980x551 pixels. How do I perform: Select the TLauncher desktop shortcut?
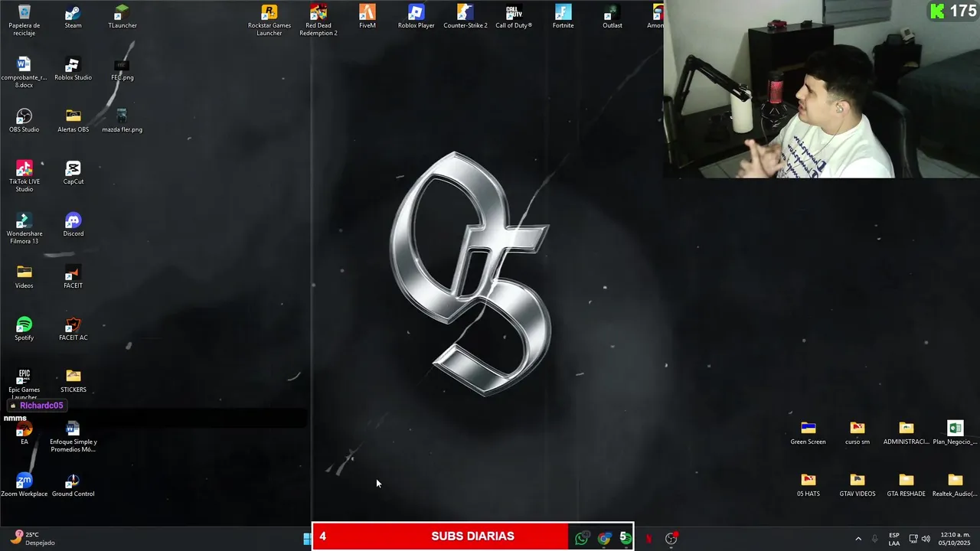click(x=122, y=17)
